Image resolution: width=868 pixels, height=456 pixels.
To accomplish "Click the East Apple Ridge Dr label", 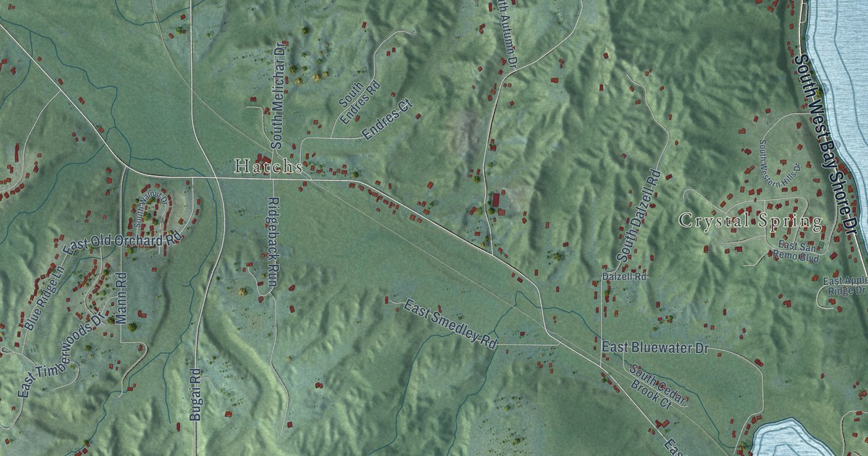I will [x=844, y=285].
